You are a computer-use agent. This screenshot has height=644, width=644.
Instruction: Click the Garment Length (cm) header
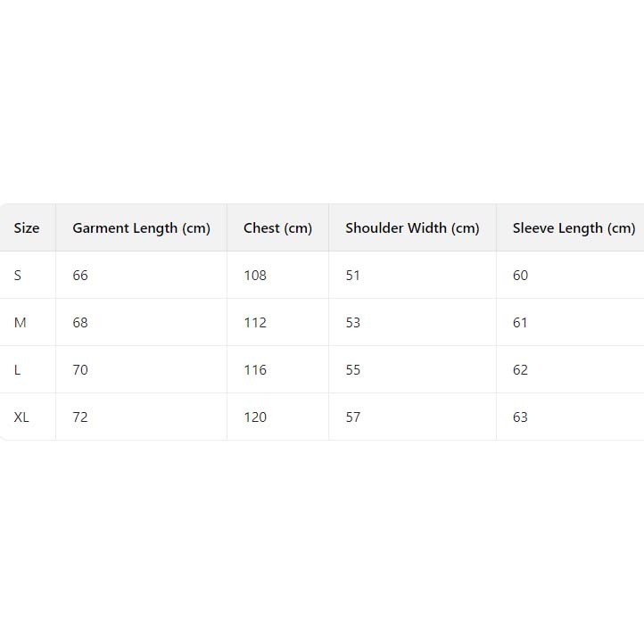[141, 228]
